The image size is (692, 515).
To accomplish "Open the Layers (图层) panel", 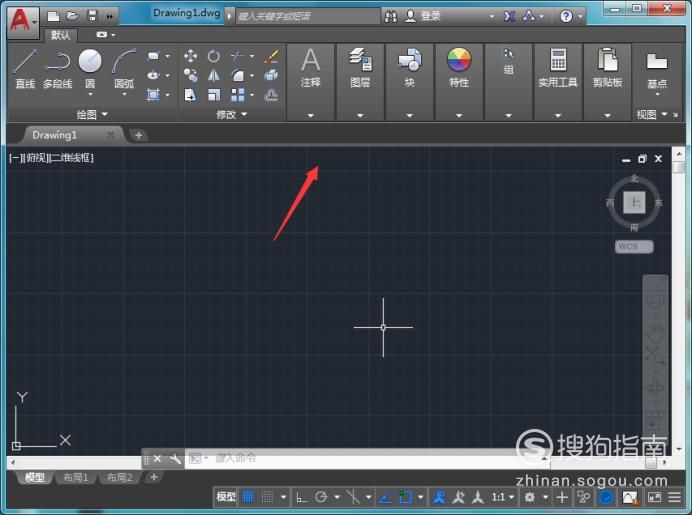I will [x=360, y=68].
